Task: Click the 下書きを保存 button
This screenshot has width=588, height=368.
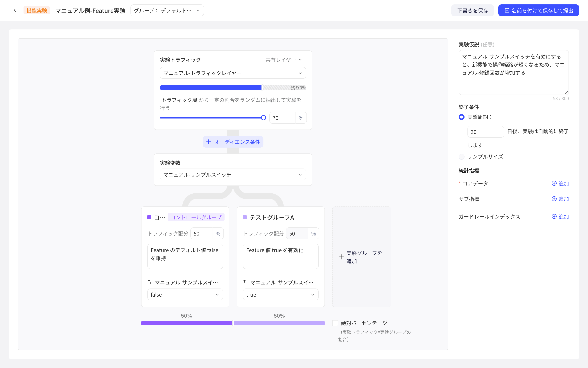Action: (x=472, y=10)
